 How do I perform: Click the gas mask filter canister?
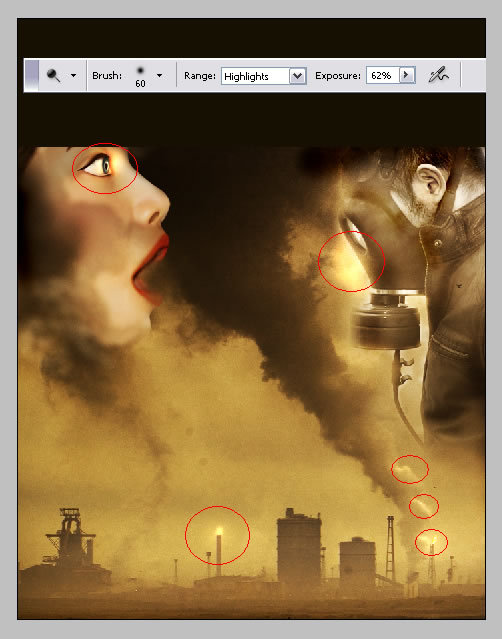(386, 323)
